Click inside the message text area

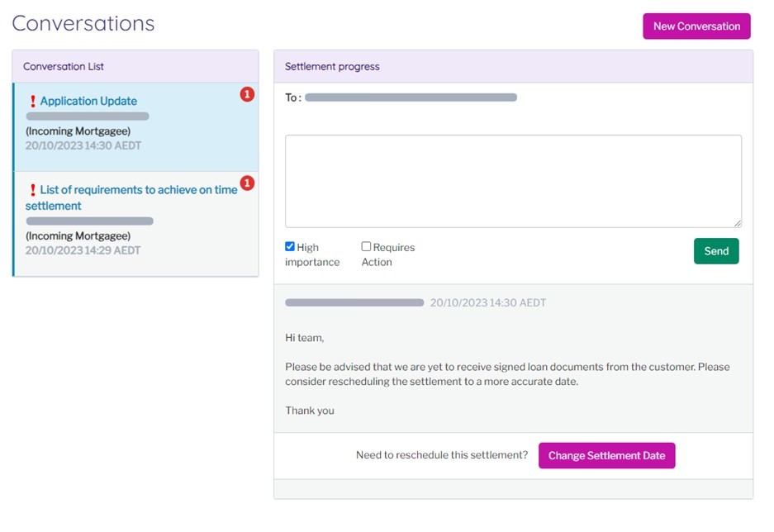pyautogui.click(x=512, y=181)
